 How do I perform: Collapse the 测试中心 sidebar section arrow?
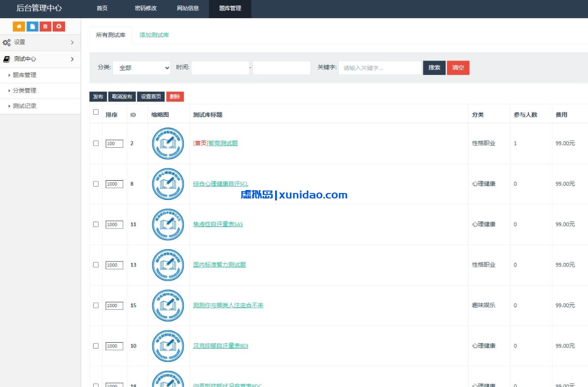[x=72, y=59]
